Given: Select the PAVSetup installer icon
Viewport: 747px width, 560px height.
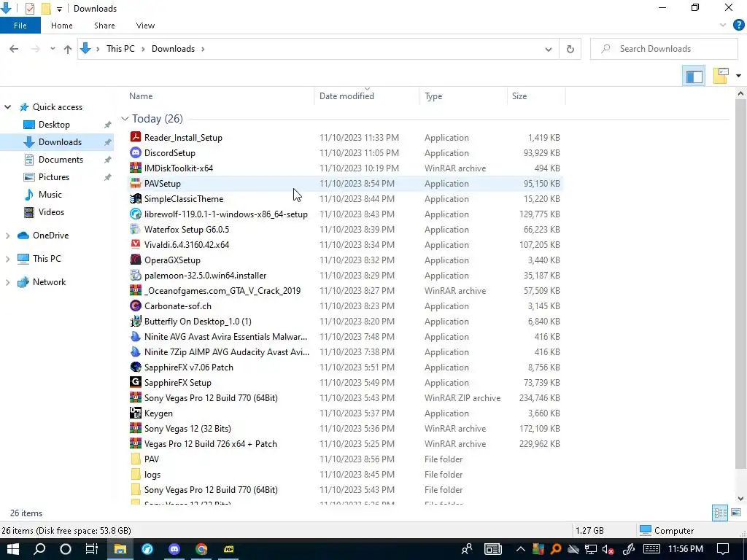Looking at the screenshot, I should pyautogui.click(x=136, y=183).
